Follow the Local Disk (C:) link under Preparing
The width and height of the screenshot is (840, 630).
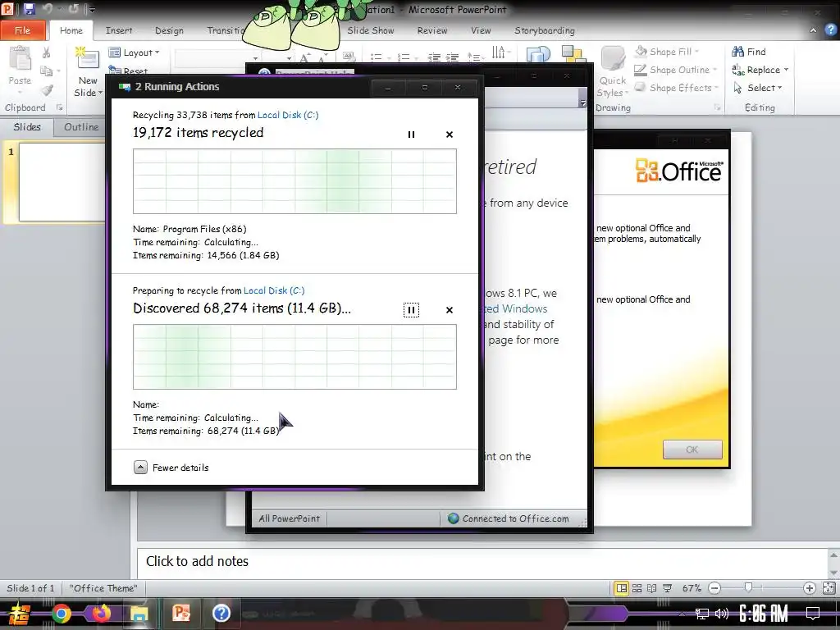[274, 290]
